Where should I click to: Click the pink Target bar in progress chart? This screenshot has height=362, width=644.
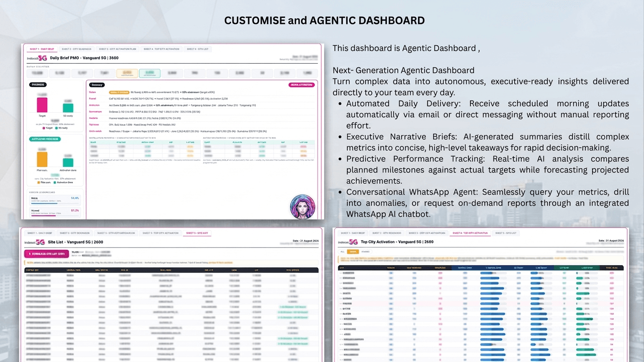click(x=42, y=105)
